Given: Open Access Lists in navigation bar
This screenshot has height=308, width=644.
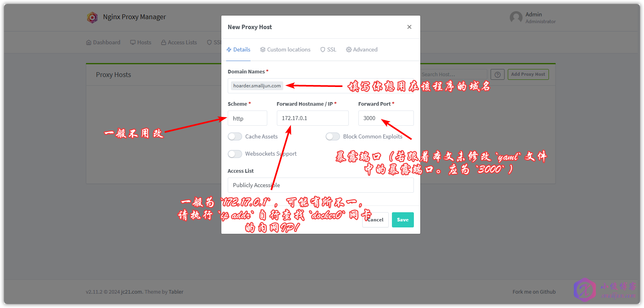Looking at the screenshot, I should coord(179,42).
